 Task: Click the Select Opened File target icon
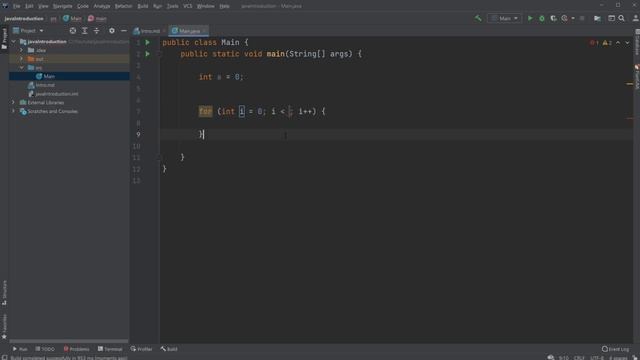click(73, 31)
